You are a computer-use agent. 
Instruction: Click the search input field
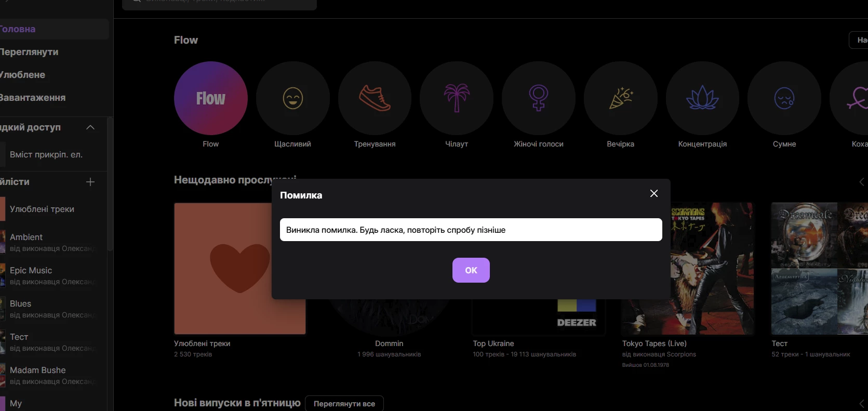tap(219, 4)
